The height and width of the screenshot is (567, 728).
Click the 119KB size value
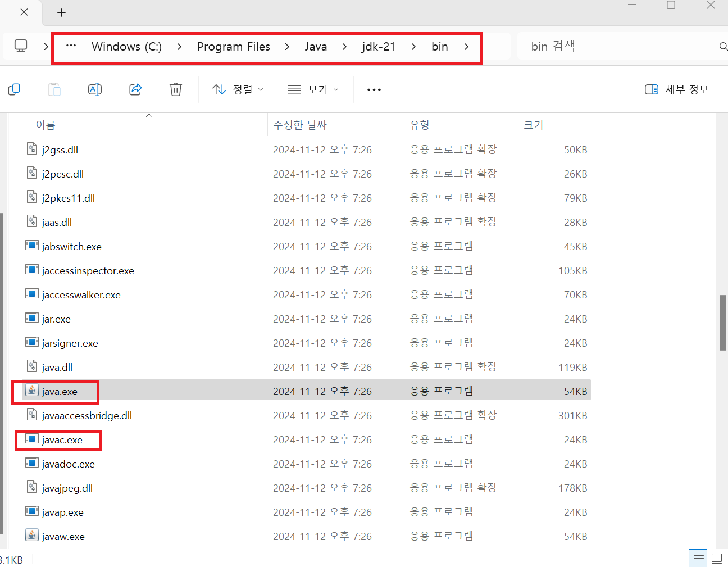[x=573, y=368]
